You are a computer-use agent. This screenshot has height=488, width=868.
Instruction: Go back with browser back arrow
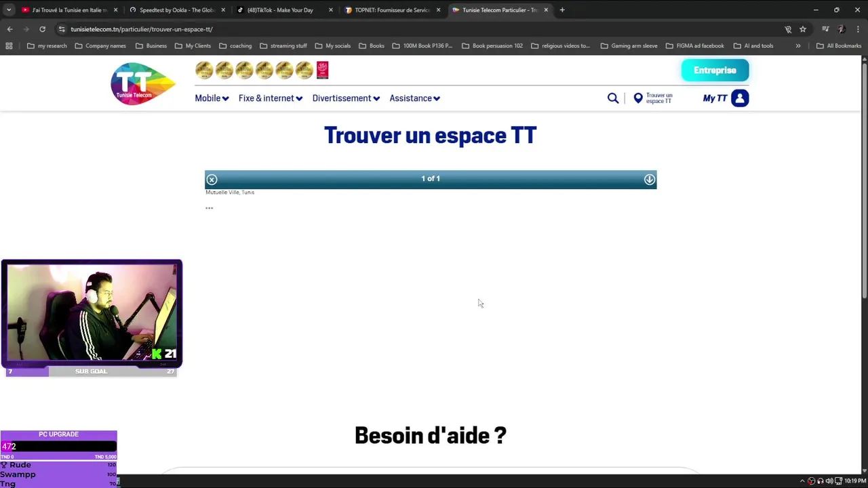[9, 29]
